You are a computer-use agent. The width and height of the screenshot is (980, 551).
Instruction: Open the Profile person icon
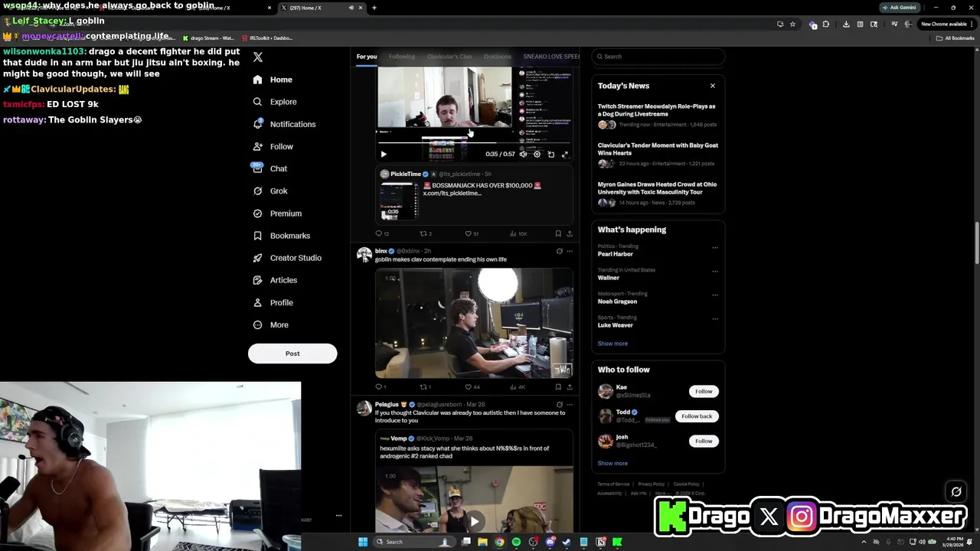[x=258, y=302]
